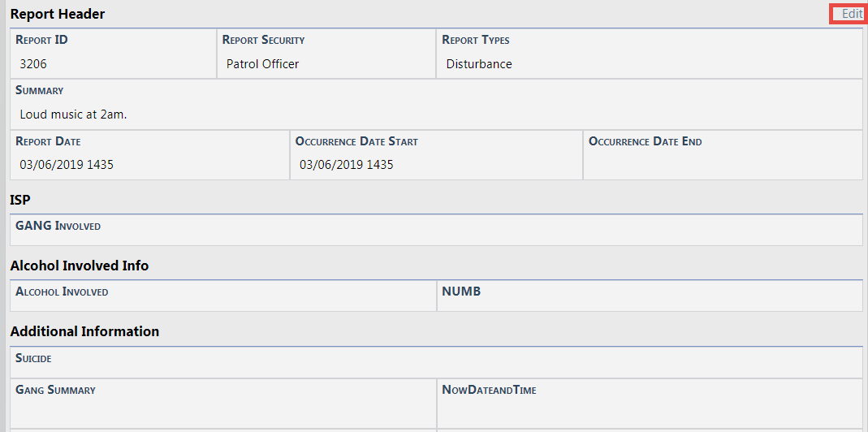This screenshot has height=432, width=868.
Task: Click the Report Security label
Action: 263,40
